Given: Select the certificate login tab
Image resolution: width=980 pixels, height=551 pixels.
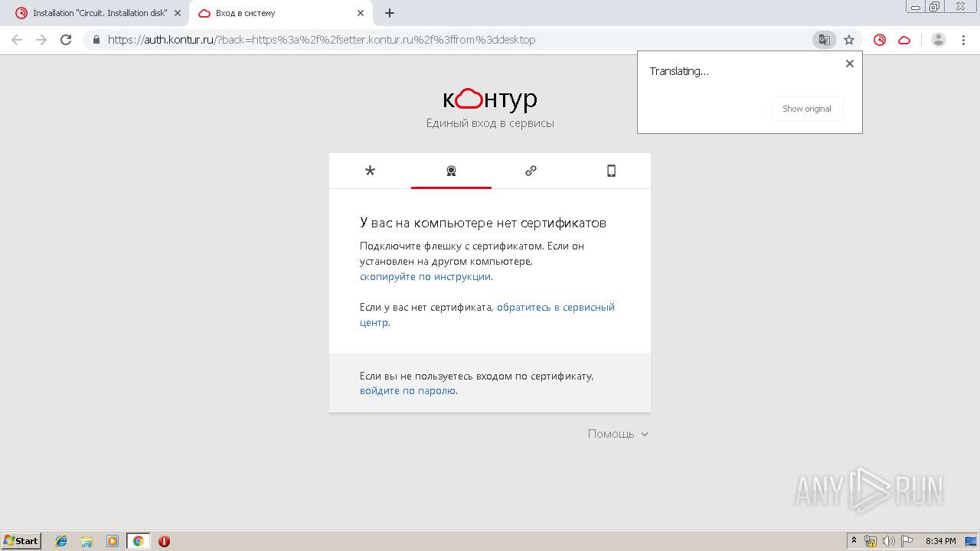Looking at the screenshot, I should [451, 171].
